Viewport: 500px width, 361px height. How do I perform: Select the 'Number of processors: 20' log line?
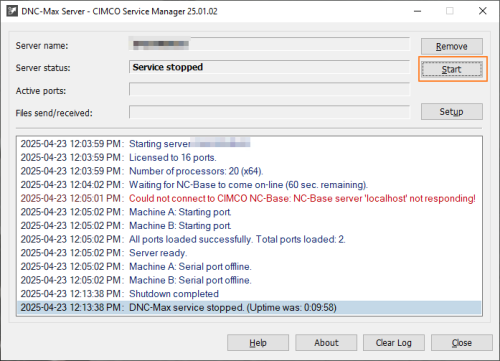pyautogui.click(x=249, y=171)
